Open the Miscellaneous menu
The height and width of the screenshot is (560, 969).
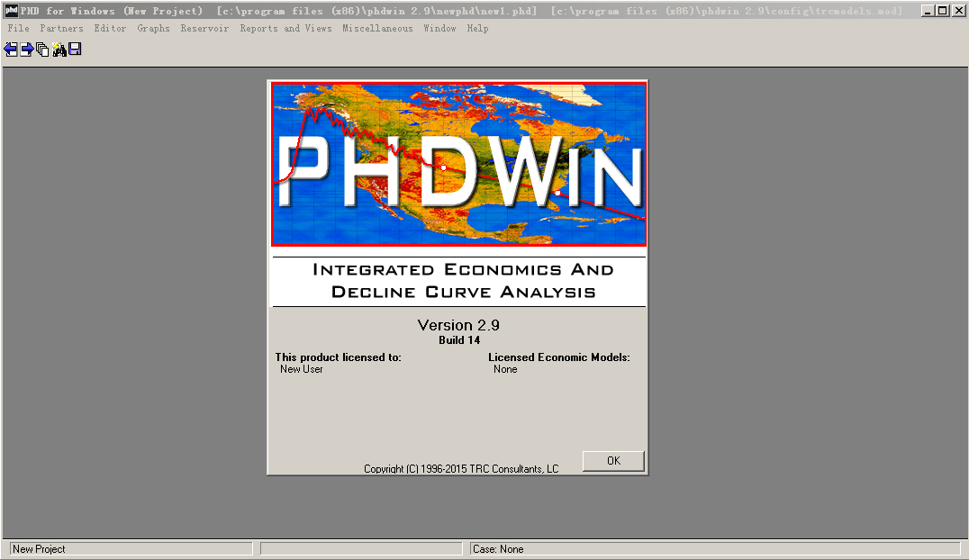(x=377, y=29)
